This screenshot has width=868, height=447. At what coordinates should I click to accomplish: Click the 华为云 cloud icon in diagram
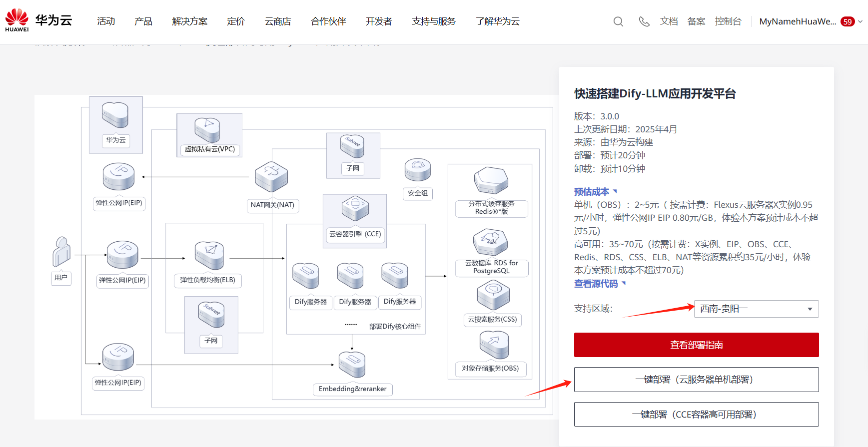tap(115, 115)
